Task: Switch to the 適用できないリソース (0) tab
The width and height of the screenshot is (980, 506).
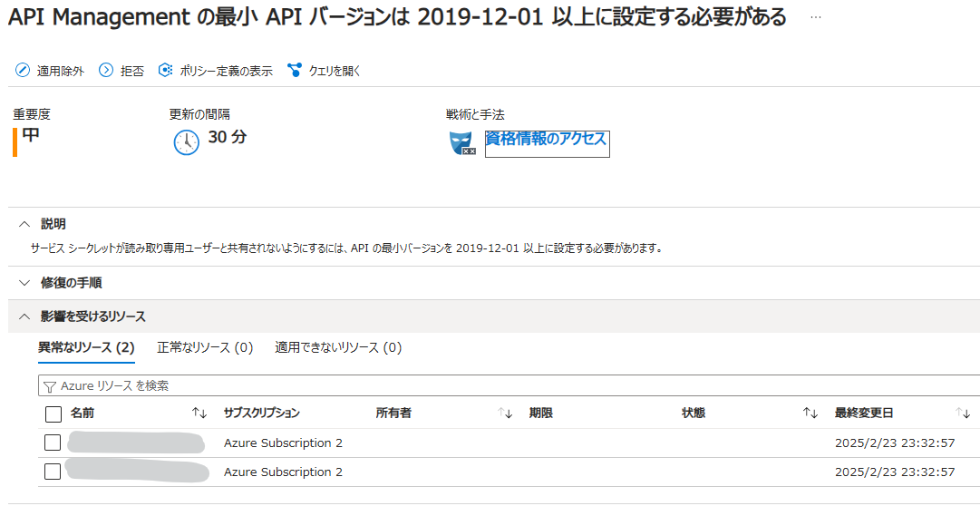Action: click(338, 347)
